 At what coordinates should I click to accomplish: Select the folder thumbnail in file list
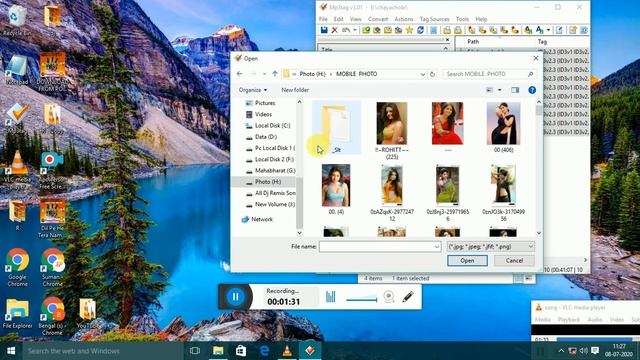336,128
